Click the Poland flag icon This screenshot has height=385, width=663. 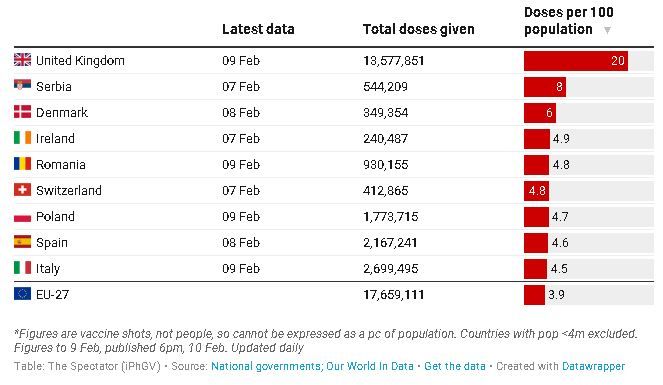pos(22,216)
